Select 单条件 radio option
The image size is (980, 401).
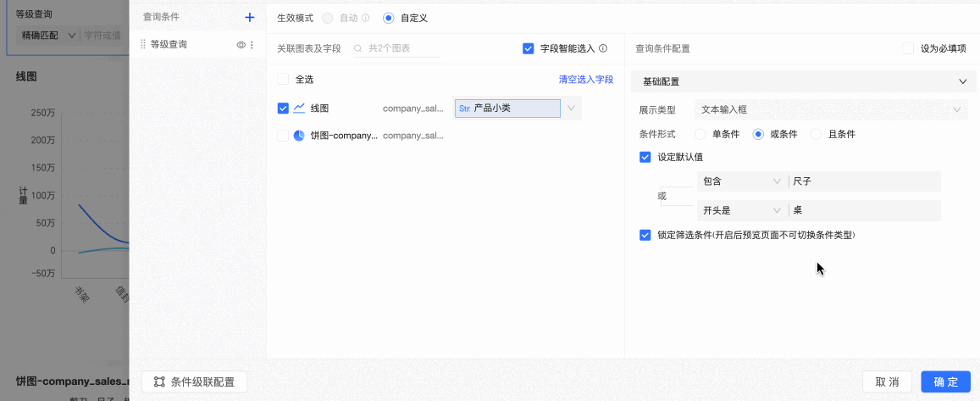(700, 134)
